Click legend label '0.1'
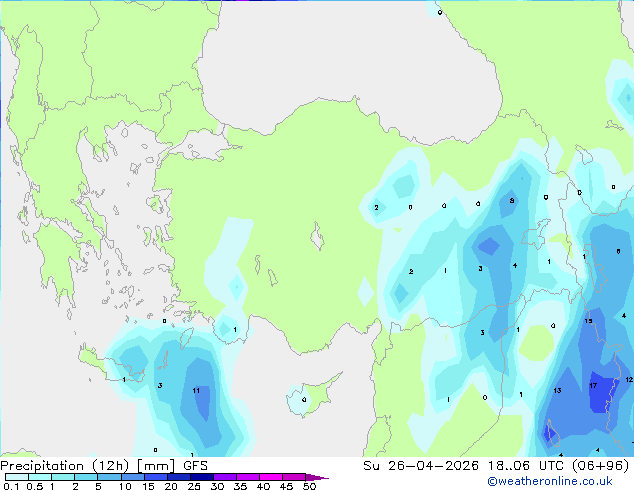This screenshot has width=634, height=490. tap(11, 486)
